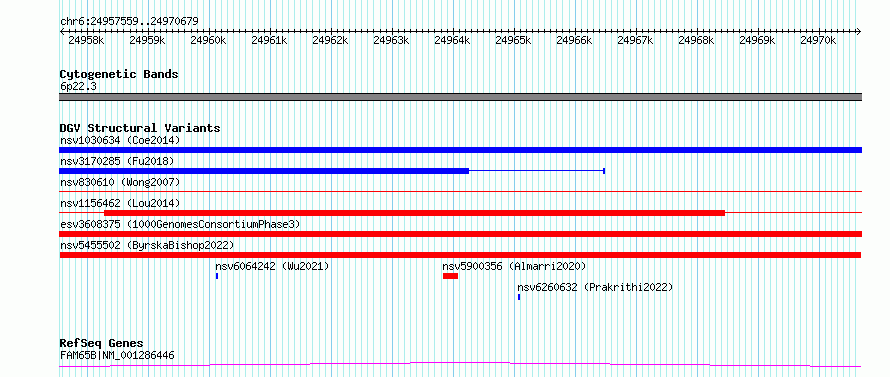Image resolution: width=890 pixels, height=377 pixels.
Task: Select the red nsv5455502 variant bar
Action: tap(460, 255)
